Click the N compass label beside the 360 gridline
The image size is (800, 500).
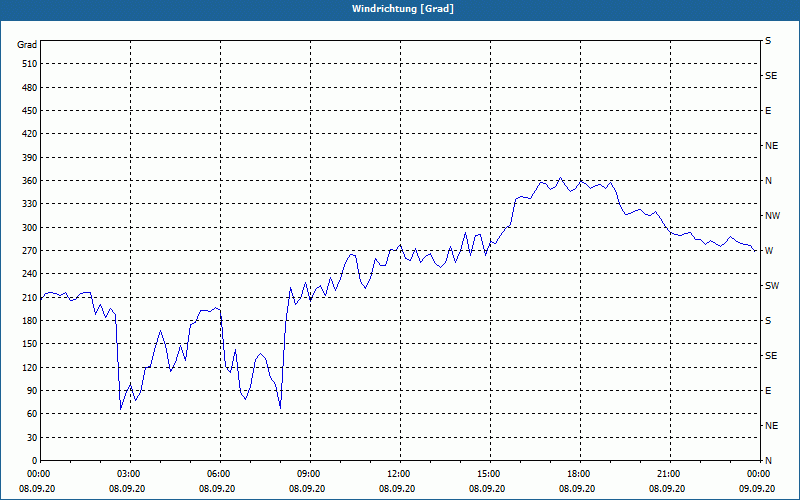pyautogui.click(x=768, y=181)
